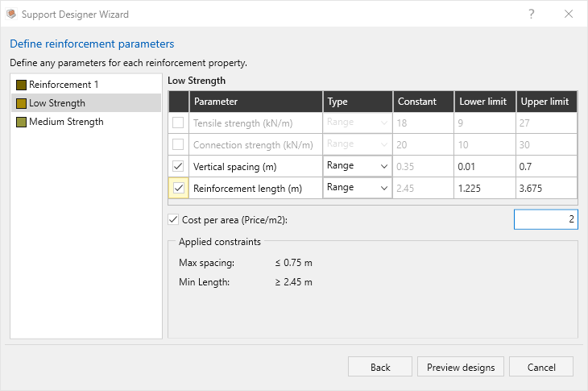
Task: Click the Medium Strength color swatch
Action: 22,122
